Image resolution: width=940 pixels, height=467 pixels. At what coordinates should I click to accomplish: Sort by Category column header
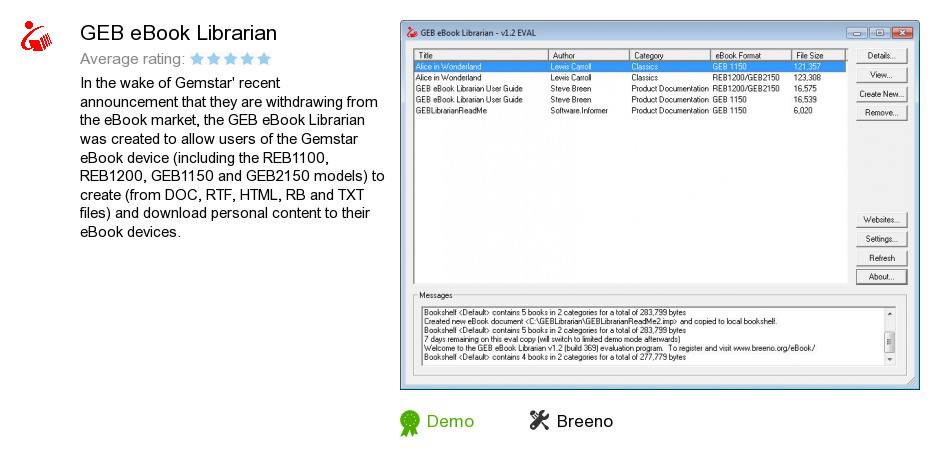(670, 55)
